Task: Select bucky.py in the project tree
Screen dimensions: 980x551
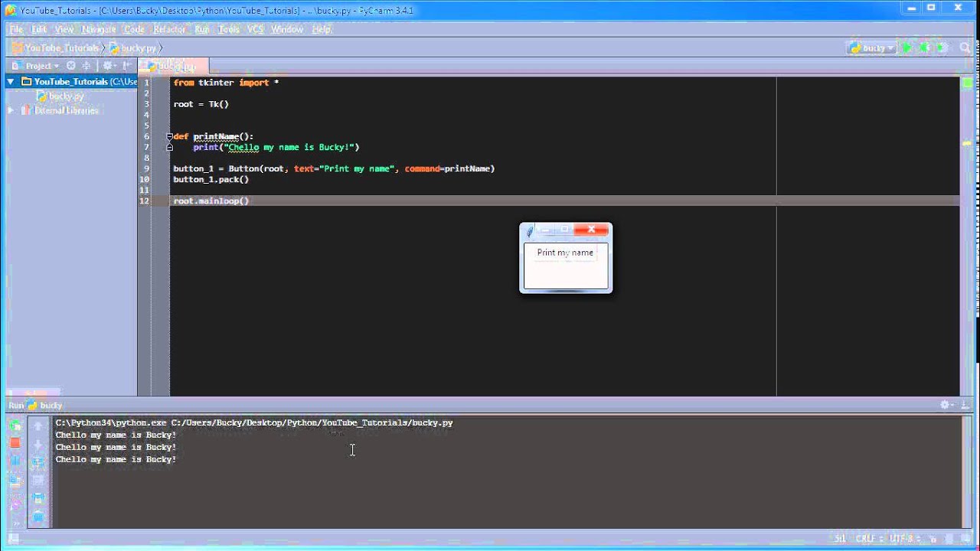Action: point(60,96)
